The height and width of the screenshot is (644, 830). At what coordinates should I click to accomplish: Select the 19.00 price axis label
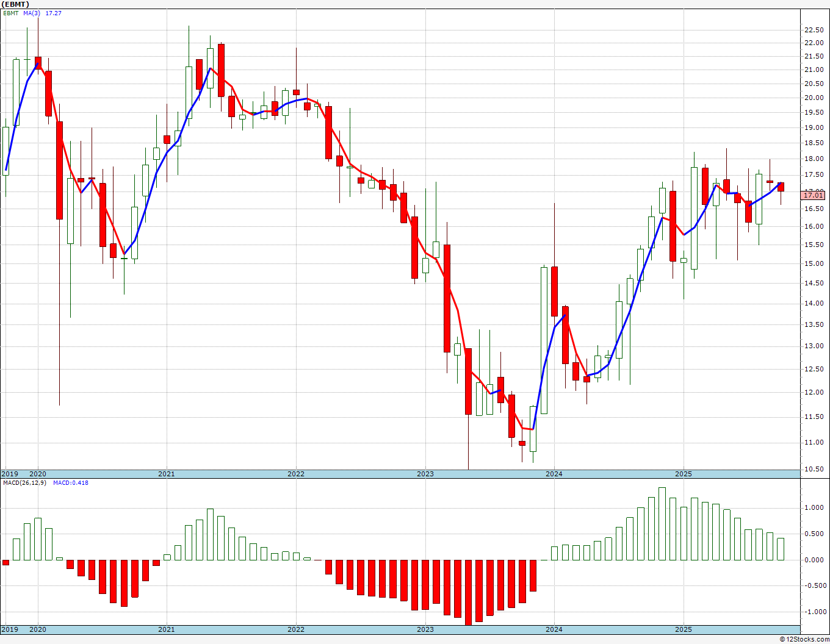[814, 127]
